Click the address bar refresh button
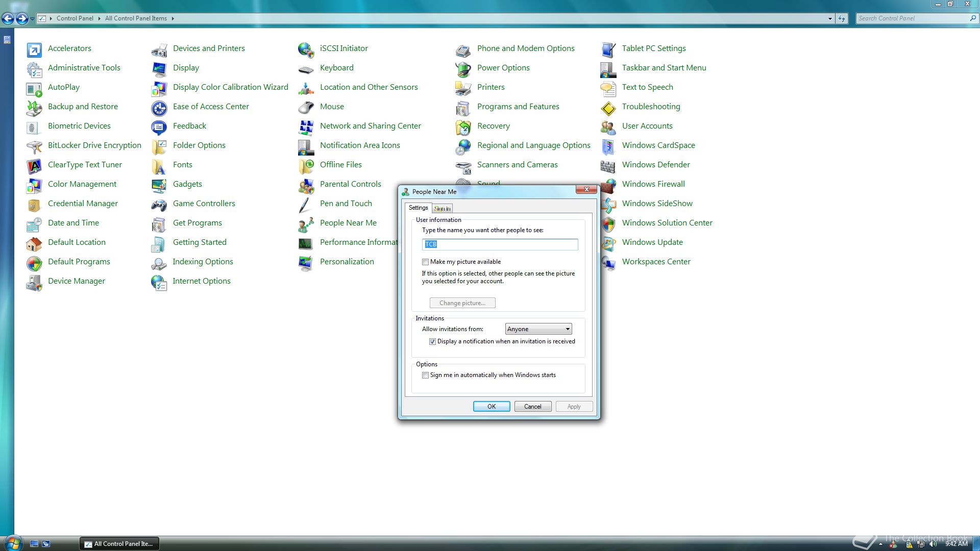Viewport: 980px width, 551px height. 842,18
